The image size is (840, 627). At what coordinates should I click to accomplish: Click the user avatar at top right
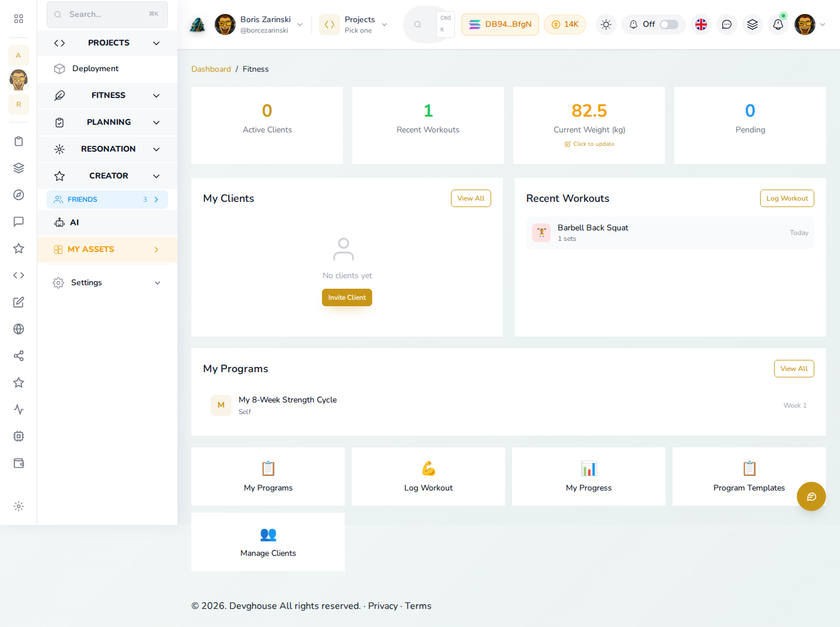(805, 24)
